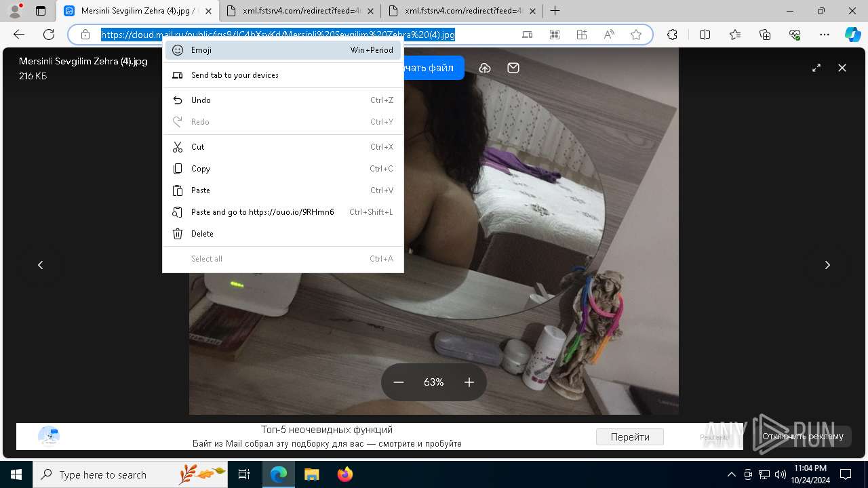Click the file name Mersinli Sevgilim Zehra (4).jpg

pyautogui.click(x=83, y=61)
